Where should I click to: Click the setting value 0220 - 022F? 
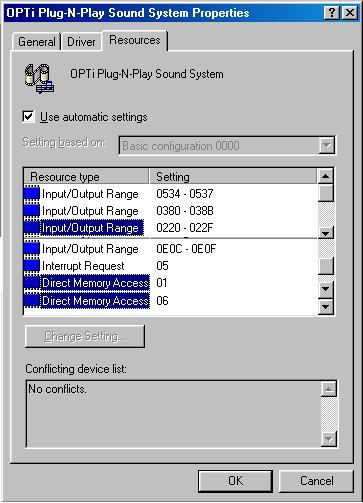click(x=184, y=228)
